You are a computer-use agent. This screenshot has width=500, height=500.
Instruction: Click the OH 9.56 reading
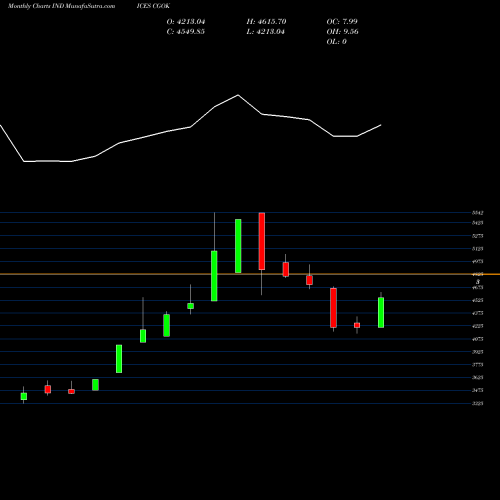[x=342, y=32]
